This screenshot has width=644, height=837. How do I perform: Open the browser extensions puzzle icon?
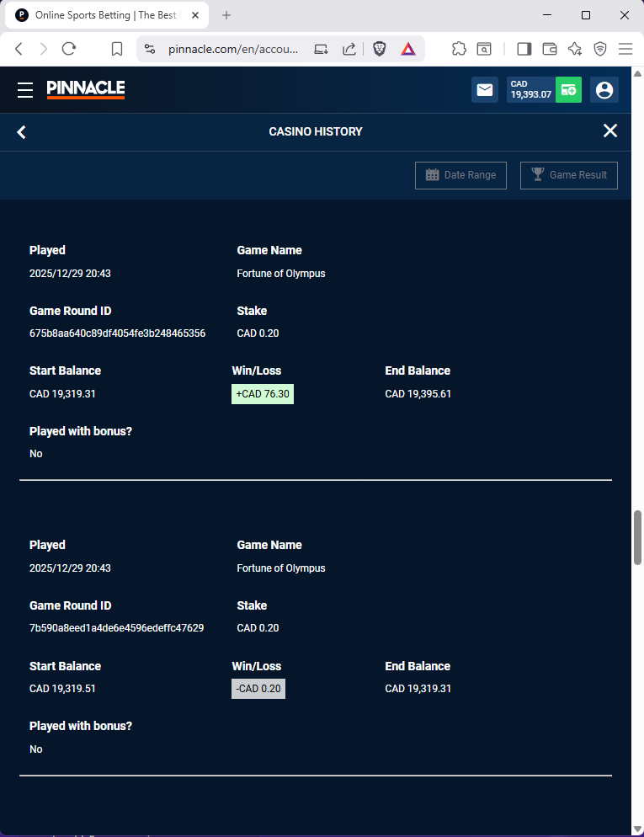(459, 49)
